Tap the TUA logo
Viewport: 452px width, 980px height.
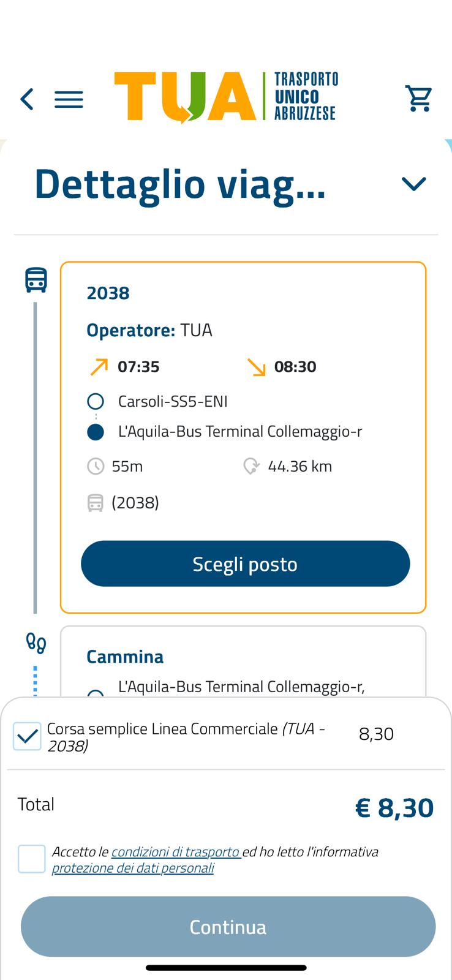[225, 97]
